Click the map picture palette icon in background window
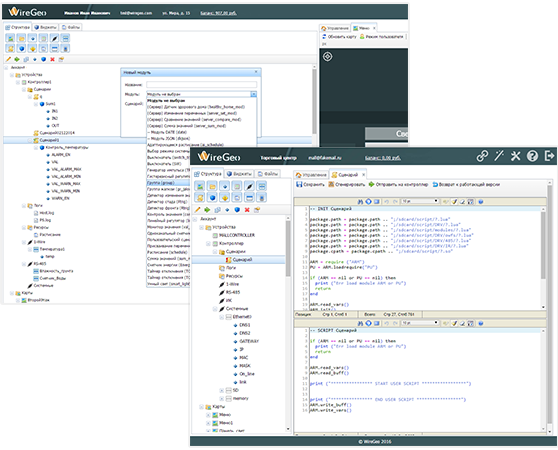The width and height of the screenshot is (558, 450). pos(11,38)
